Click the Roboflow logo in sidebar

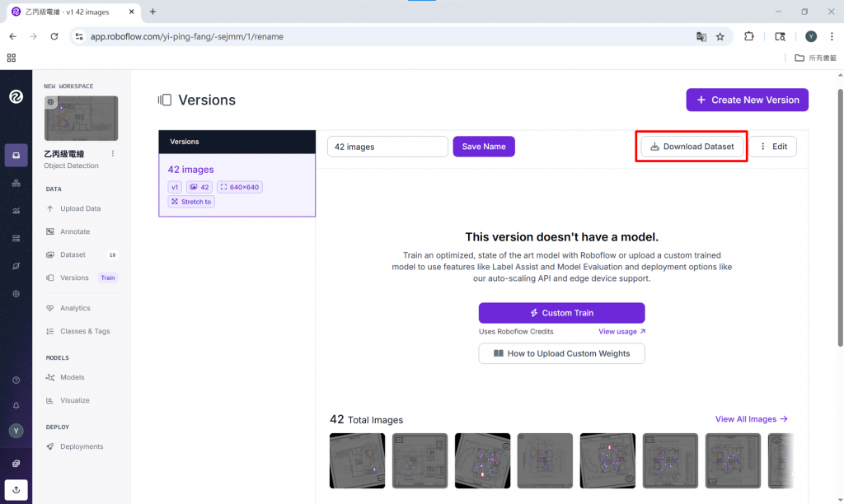point(16,97)
